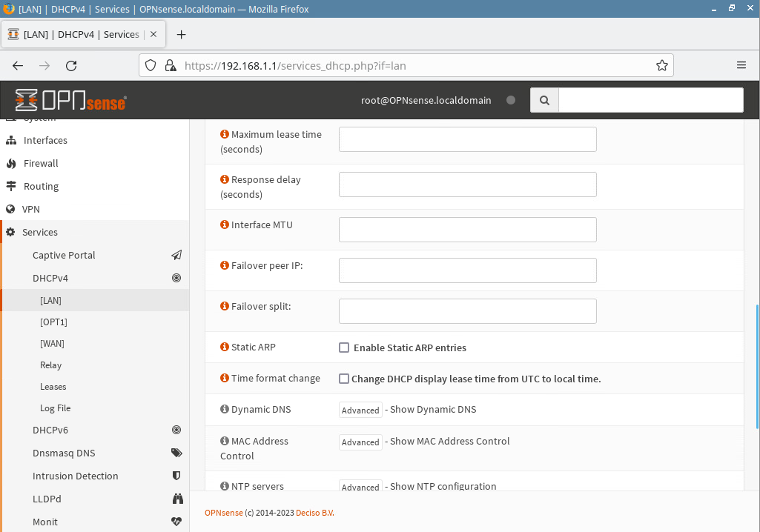Click the Maximum lease time info icon
The image size is (760, 532).
225,134
